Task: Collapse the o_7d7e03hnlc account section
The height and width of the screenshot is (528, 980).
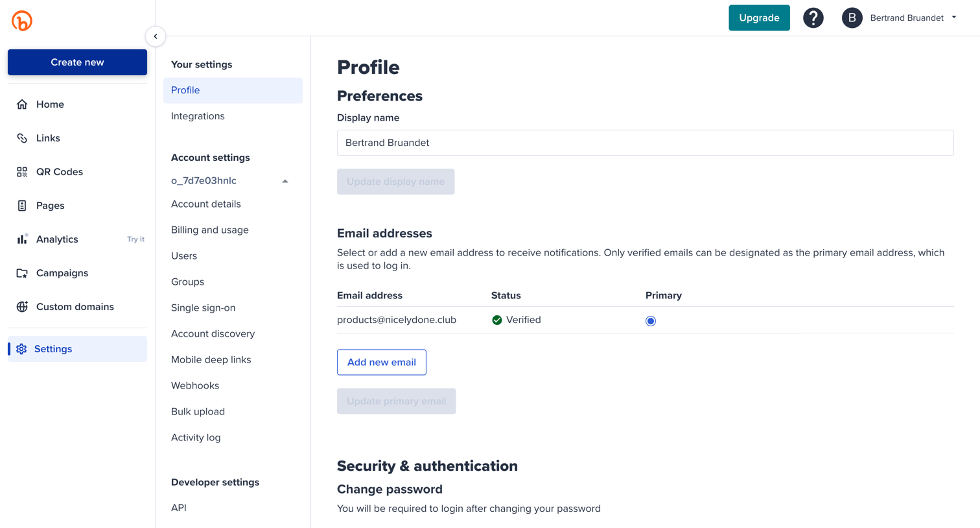Action: (285, 182)
